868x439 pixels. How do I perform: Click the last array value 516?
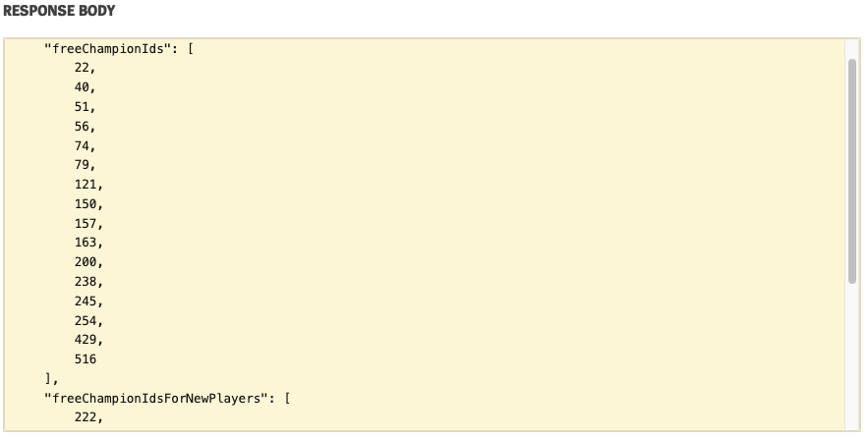click(86, 359)
